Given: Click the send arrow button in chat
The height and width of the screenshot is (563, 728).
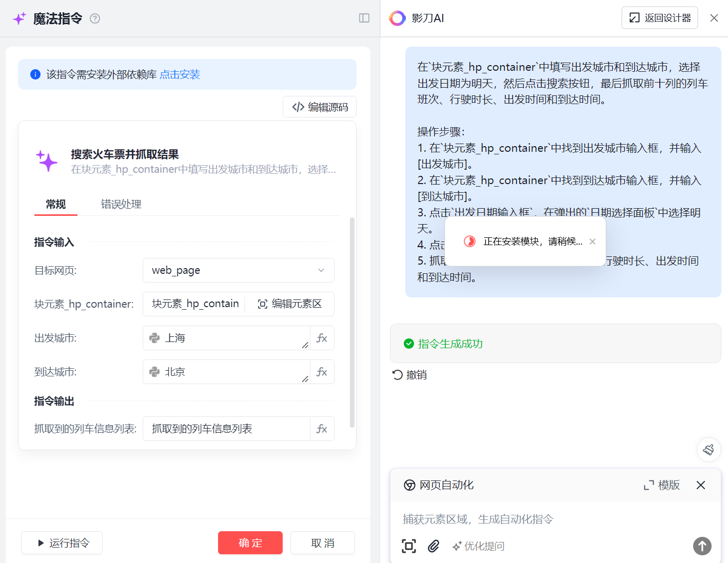Looking at the screenshot, I should [x=702, y=546].
